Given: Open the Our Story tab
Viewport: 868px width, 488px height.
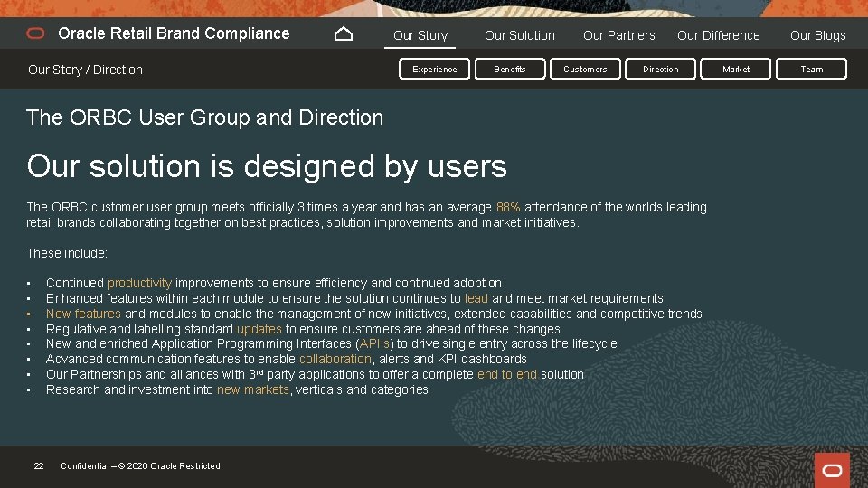Looking at the screenshot, I should [x=420, y=35].
